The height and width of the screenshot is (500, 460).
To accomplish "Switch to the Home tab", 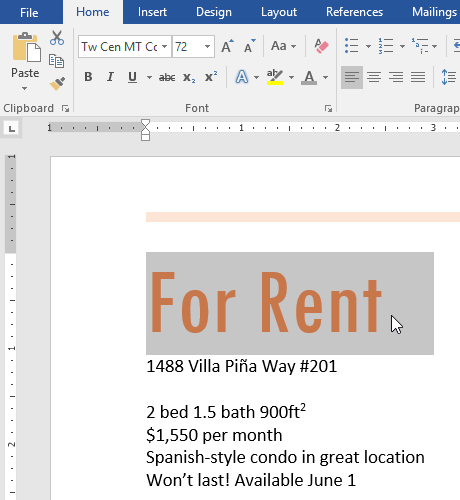I will coord(93,12).
